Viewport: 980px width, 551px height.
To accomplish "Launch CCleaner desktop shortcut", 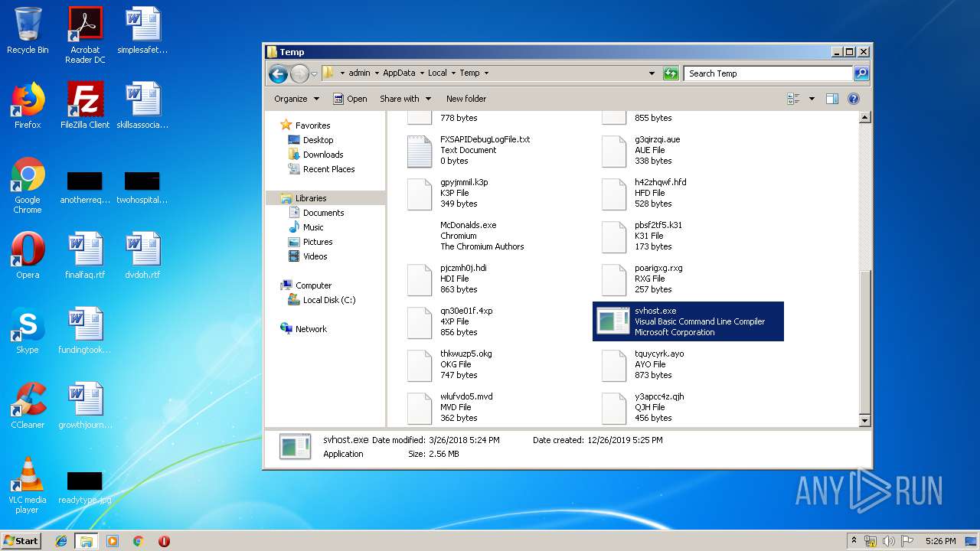I will [28, 406].
